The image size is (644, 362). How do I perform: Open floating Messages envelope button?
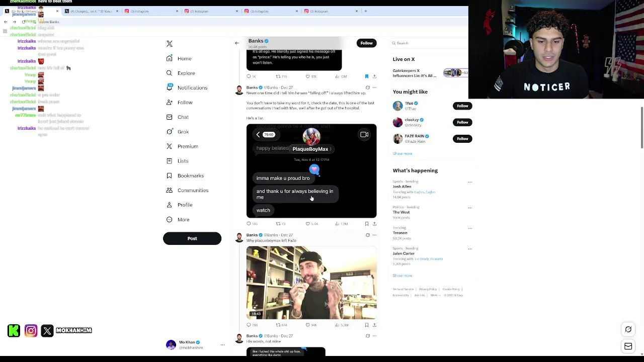click(628, 346)
